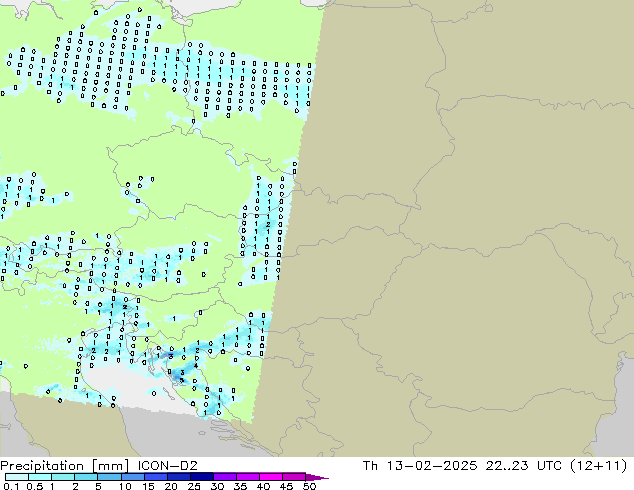This screenshot has width=634, height=490.
Task: Click the '20' legend scale label
Action: (x=171, y=486)
